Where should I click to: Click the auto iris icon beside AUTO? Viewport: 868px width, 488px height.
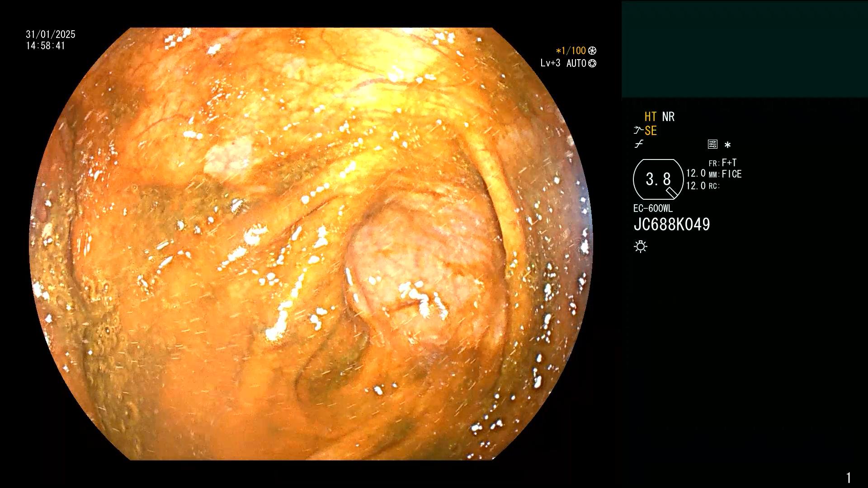click(x=592, y=64)
